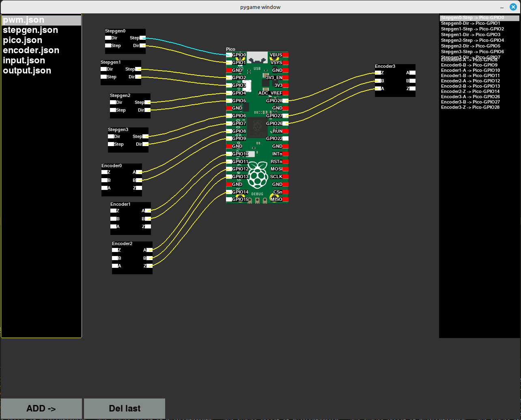The height and width of the screenshot is (420, 521).
Task: Click the Z pin on Encoder0's right side
Action: [139, 188]
